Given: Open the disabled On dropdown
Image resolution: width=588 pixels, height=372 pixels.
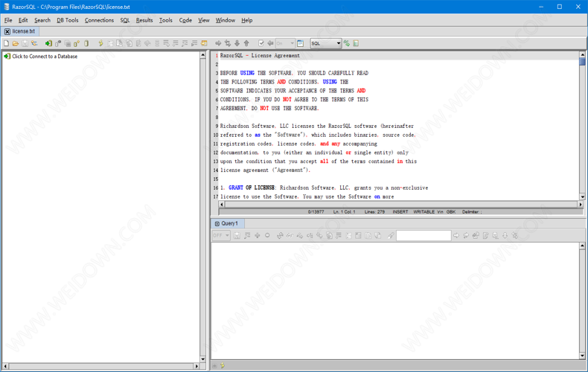Looking at the screenshot, I should click(285, 43).
